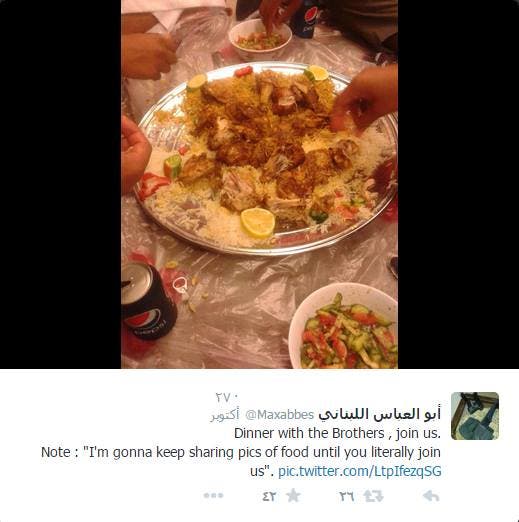
Task: Click the display name أبو العباس اللبناني
Action: point(379,414)
